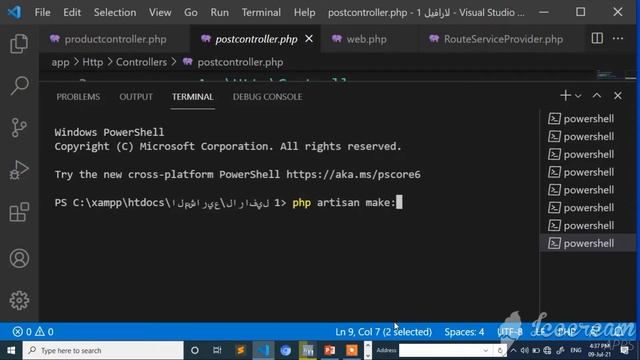Click the Address bar refresh icon

(500, 350)
